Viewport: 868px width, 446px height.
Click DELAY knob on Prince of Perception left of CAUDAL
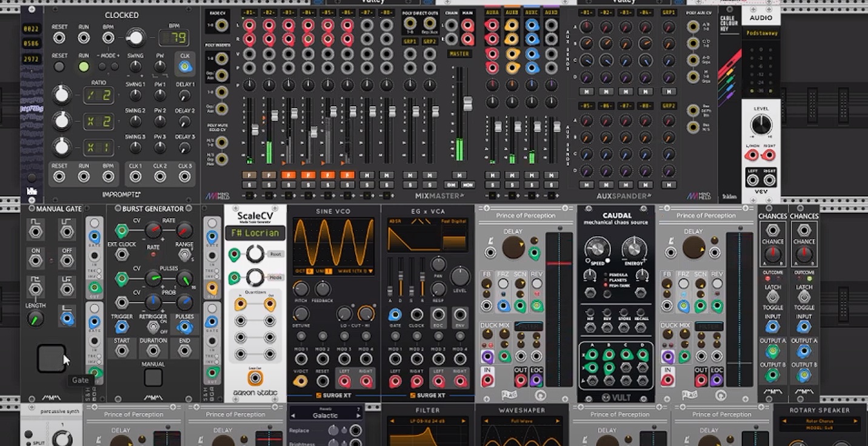point(513,247)
